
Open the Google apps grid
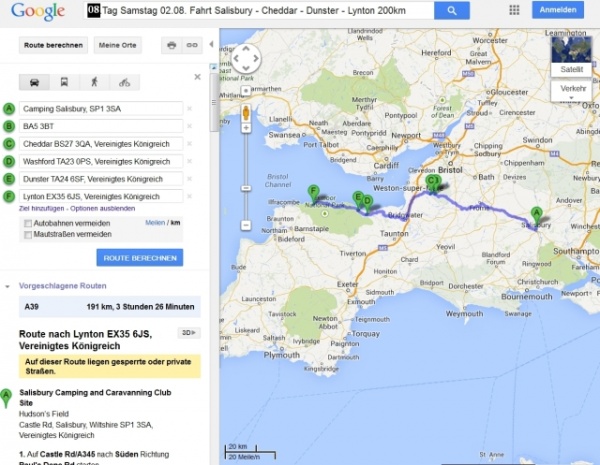coord(514,10)
